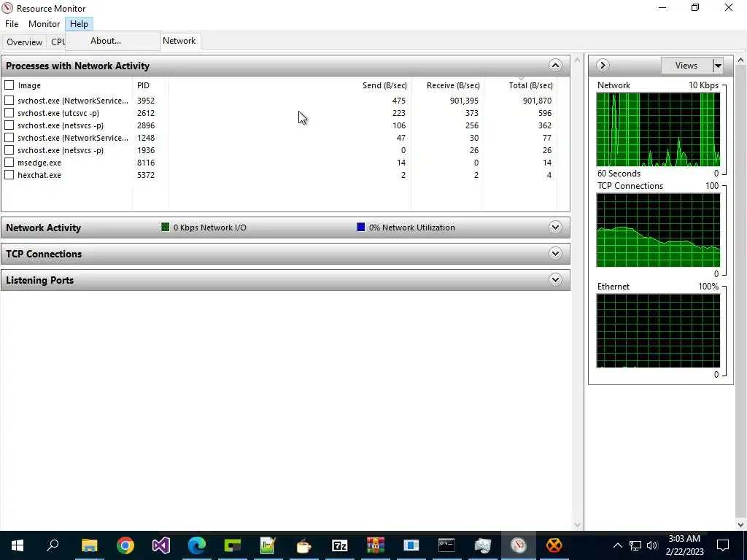This screenshot has height=560, width=747.
Task: Switch to the Overview tab
Action: [24, 42]
